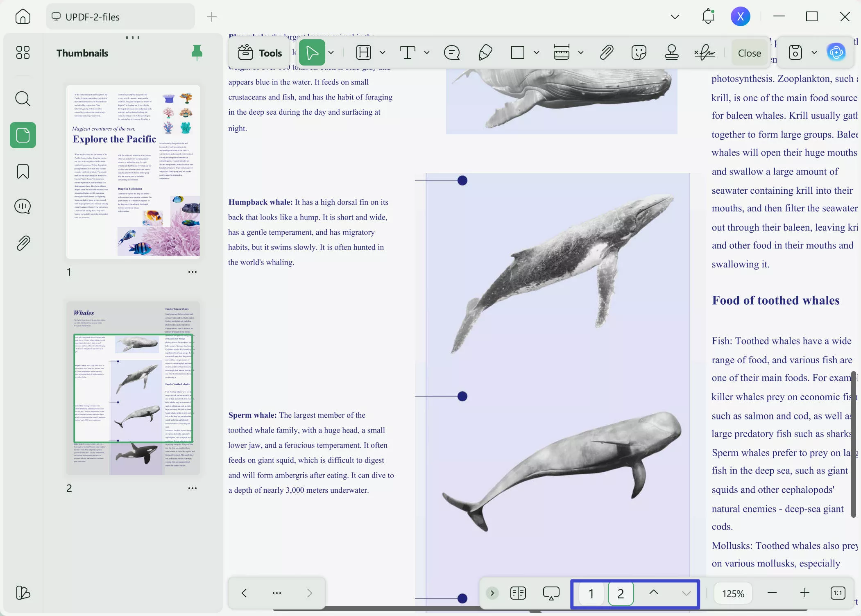Open the zoom level 125% dropdown

pyautogui.click(x=733, y=593)
